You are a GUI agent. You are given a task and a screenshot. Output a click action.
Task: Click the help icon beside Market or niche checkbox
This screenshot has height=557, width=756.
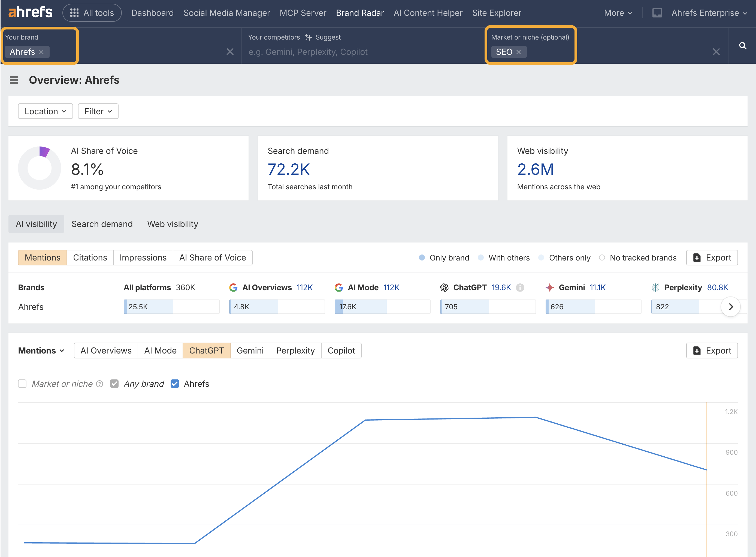[x=99, y=384]
